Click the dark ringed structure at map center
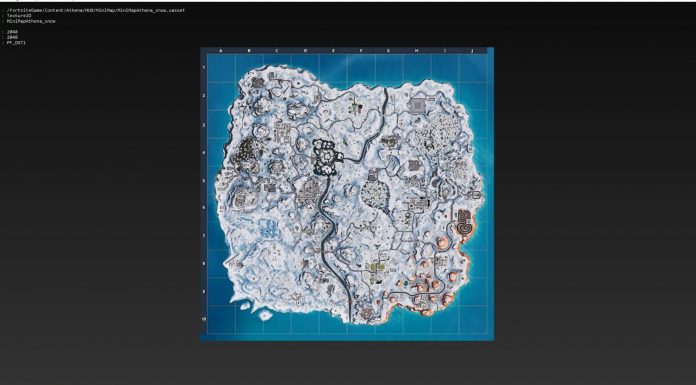Viewport: 696px width, 385px height. point(327,157)
